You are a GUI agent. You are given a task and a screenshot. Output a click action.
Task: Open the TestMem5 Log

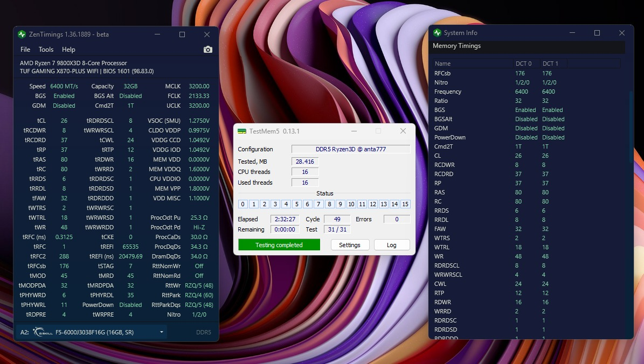392,245
